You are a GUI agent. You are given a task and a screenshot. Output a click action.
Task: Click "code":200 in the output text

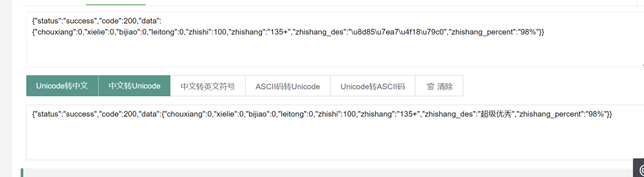[x=118, y=114]
